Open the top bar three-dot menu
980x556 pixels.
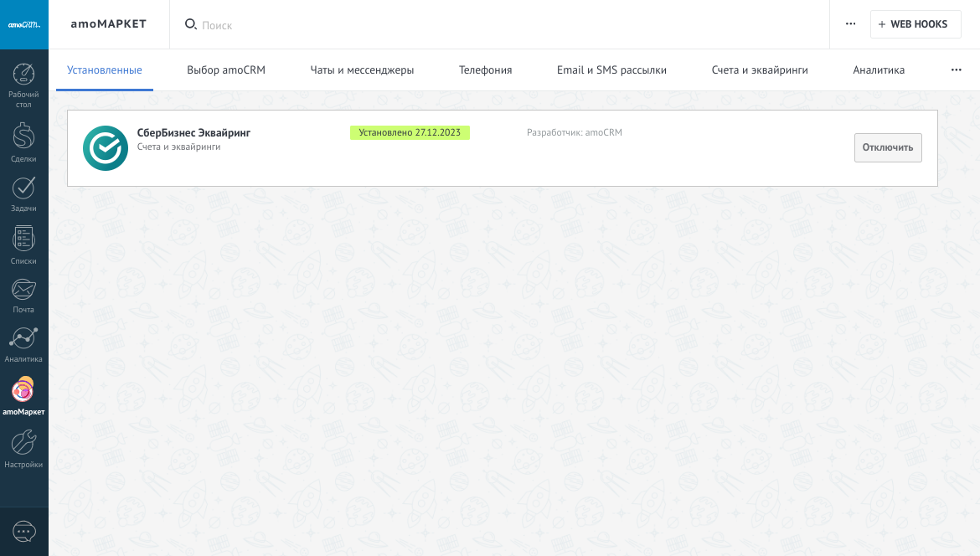click(850, 24)
